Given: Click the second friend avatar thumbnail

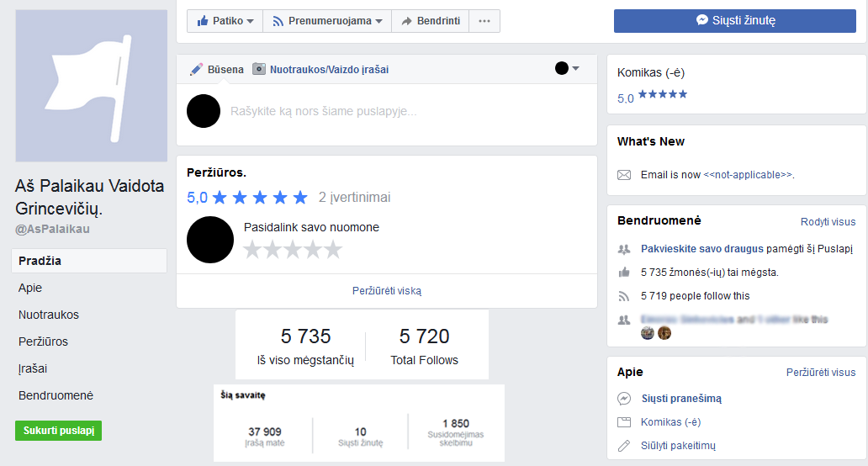Looking at the screenshot, I should (664, 333).
